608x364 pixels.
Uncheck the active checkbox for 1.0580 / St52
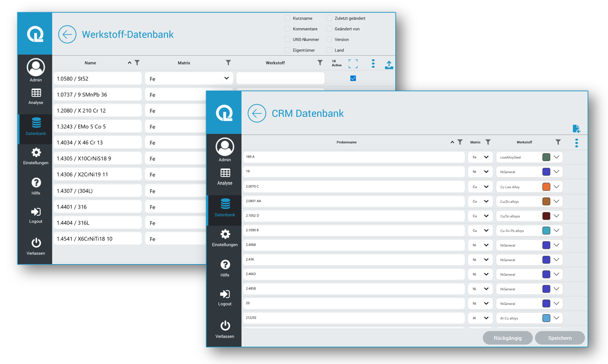coord(353,79)
